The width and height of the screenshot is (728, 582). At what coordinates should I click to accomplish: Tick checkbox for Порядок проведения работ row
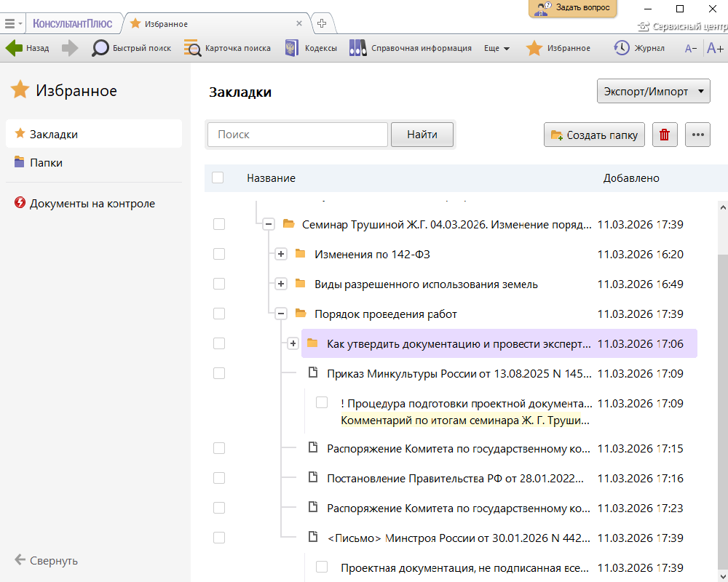tap(219, 314)
